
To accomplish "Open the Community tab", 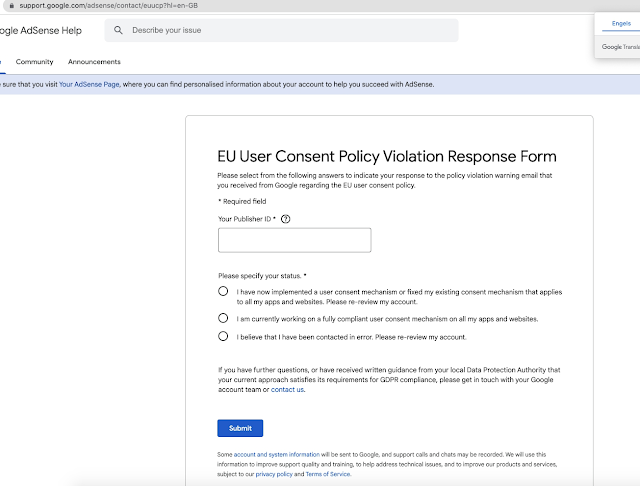I will 35,62.
